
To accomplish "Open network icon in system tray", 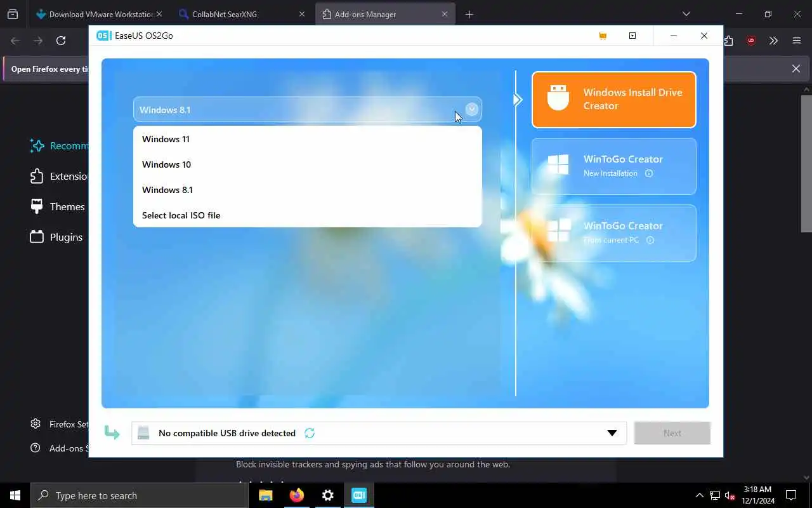I will (x=715, y=495).
